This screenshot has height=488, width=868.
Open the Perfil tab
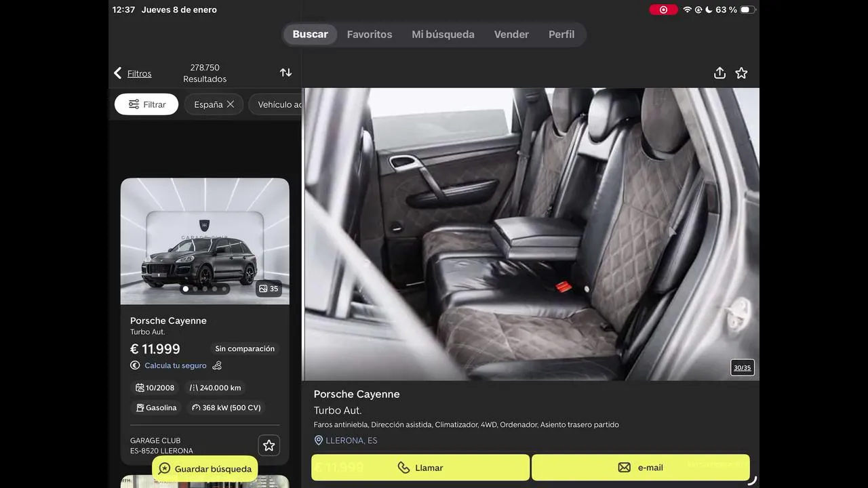[561, 35]
